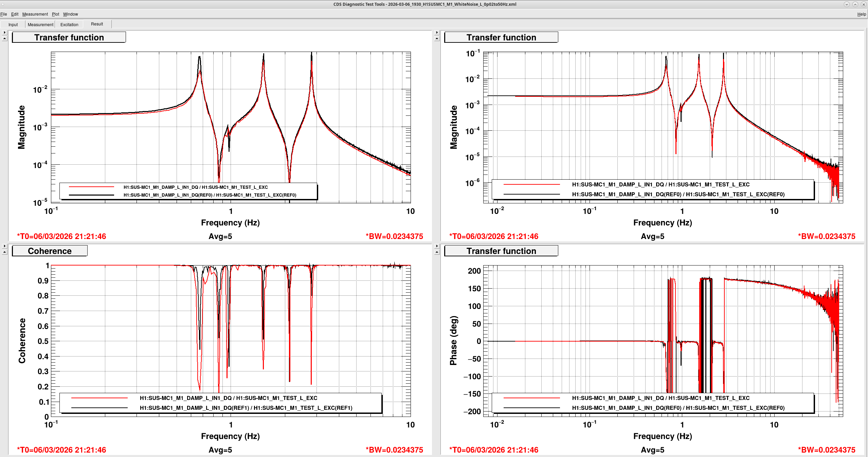Click right-arrow button of top-left Transfer function plot
The width and height of the screenshot is (868, 457).
point(4,33)
